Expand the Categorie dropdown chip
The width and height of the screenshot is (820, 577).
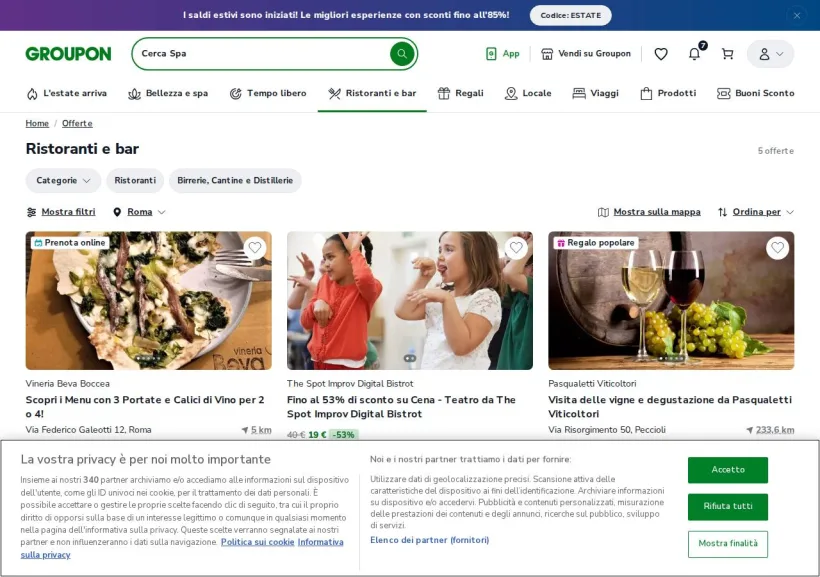pyautogui.click(x=63, y=180)
